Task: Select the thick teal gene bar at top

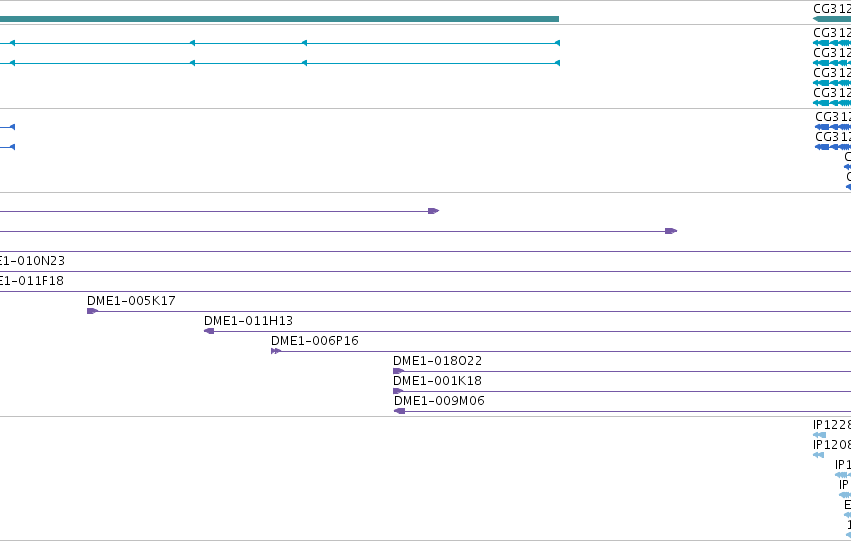Action: (280, 19)
